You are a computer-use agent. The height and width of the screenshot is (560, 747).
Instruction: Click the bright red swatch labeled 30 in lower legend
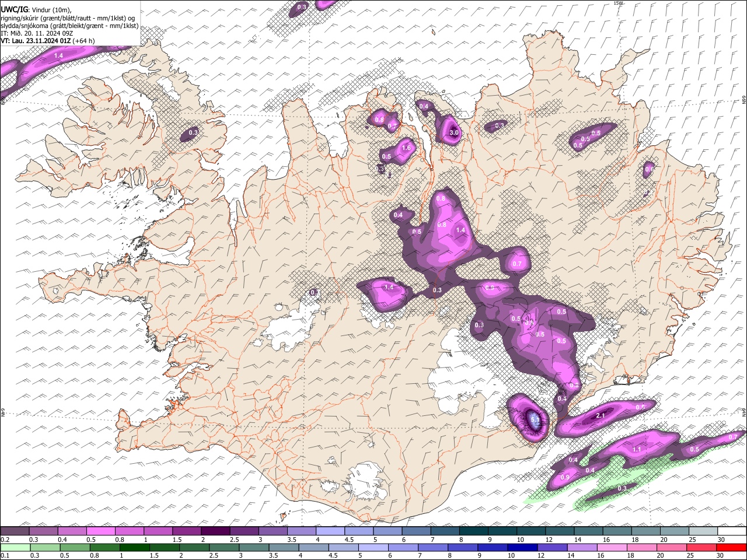(732, 547)
